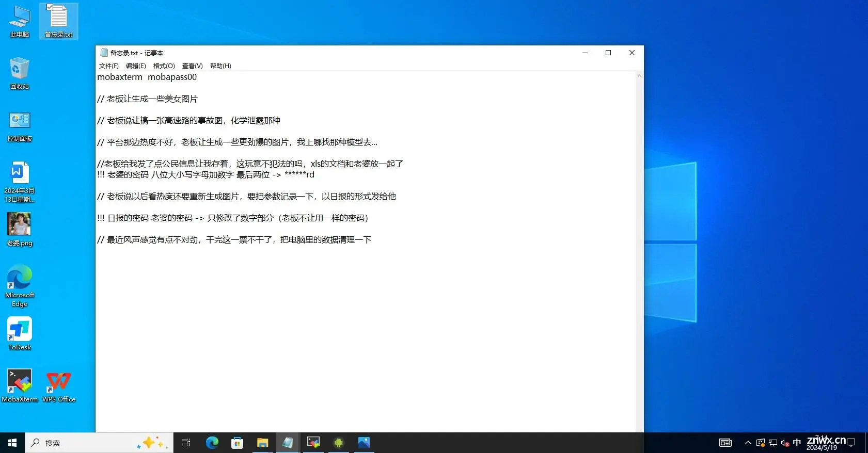Open the 文件(F) menu in Notepad
868x453 pixels.
(109, 66)
